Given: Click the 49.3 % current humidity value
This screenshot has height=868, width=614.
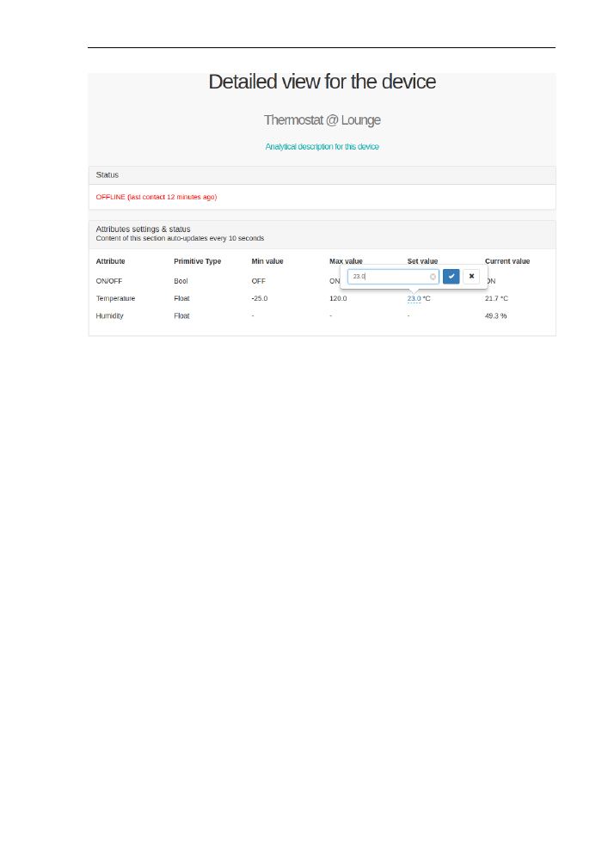Looking at the screenshot, I should tap(495, 316).
